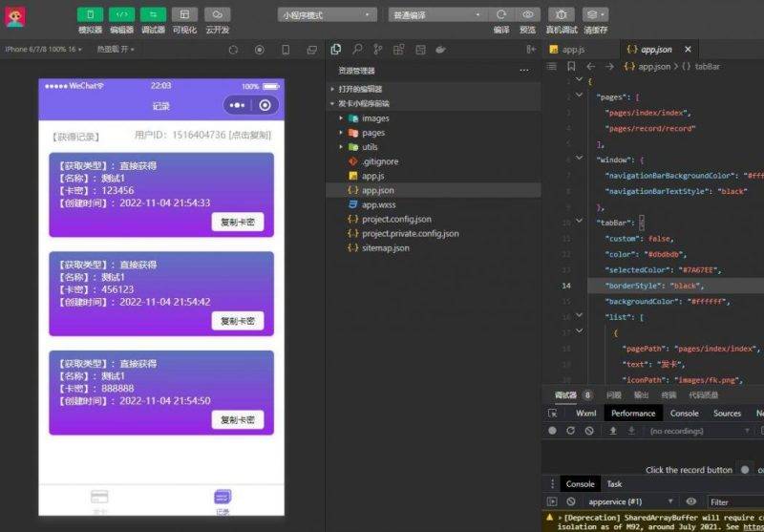The width and height of the screenshot is (764, 532).
Task: Click the clear console icon beside appservice
Action: (571, 501)
